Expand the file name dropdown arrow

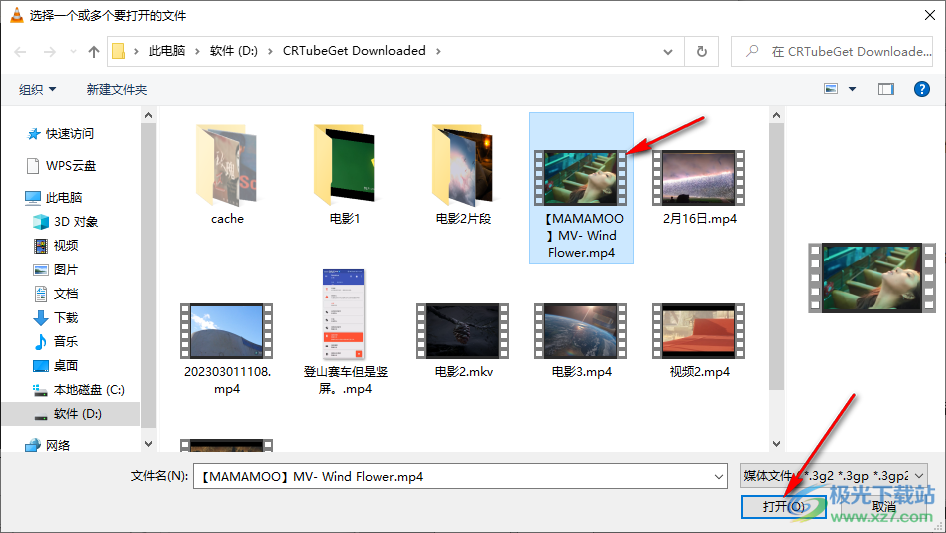pos(719,476)
